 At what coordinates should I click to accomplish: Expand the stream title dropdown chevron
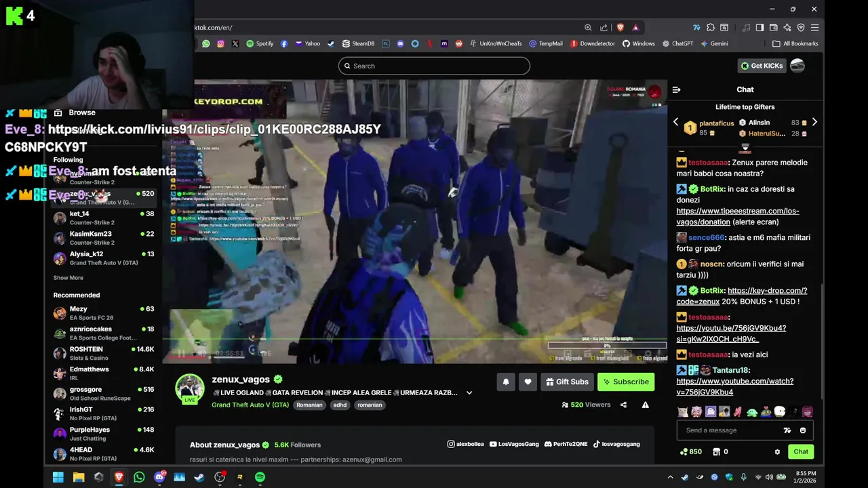click(x=469, y=392)
